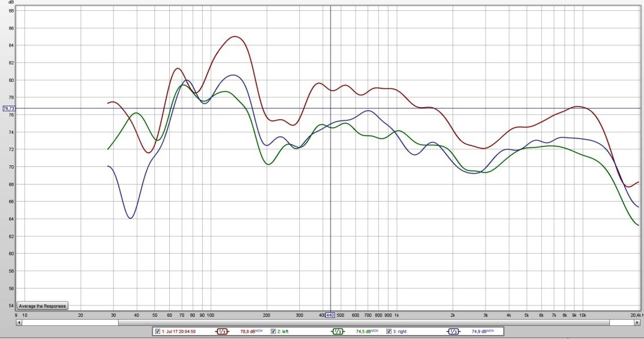
Task: Click scrollbar track left of the thumb
Action: click(68, 323)
